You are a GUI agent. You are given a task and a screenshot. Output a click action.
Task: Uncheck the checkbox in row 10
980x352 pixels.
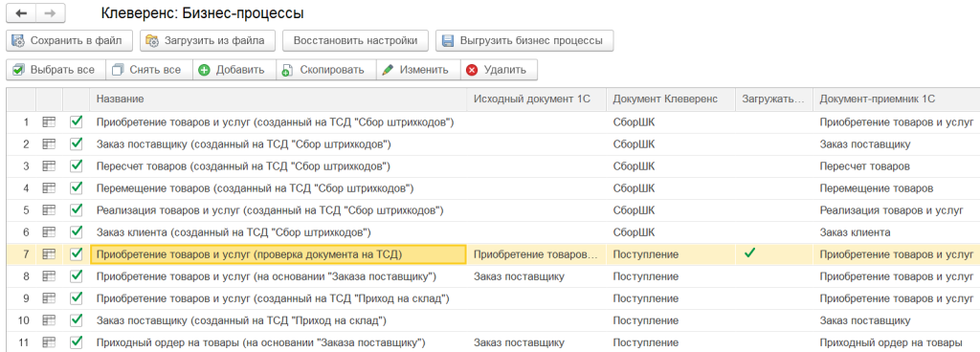(77, 319)
